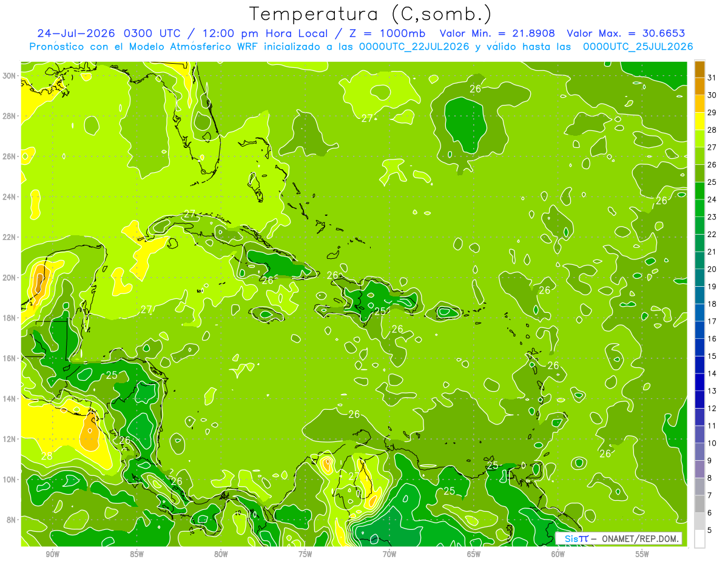Pick the orange legend swatch between 30 and 31
This screenshot has width=728, height=562.
point(700,86)
